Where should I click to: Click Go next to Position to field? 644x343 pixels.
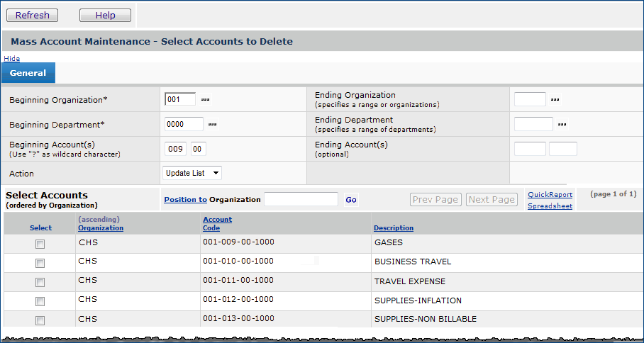click(x=351, y=200)
